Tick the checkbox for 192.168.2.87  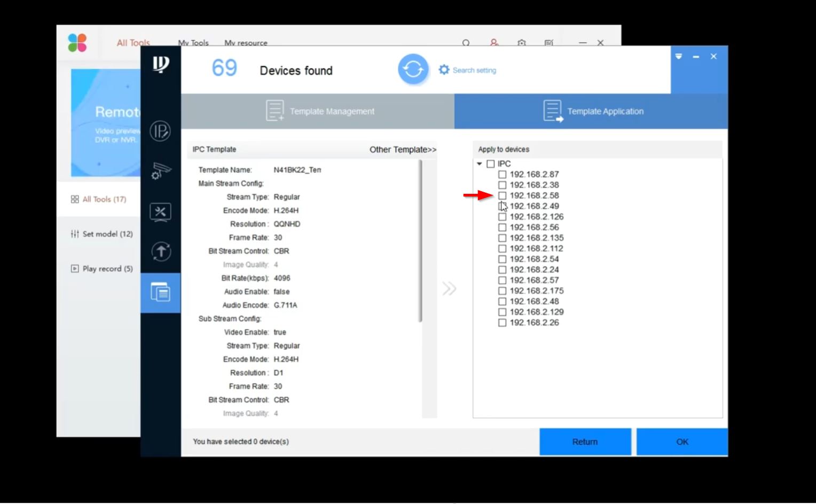click(x=502, y=175)
